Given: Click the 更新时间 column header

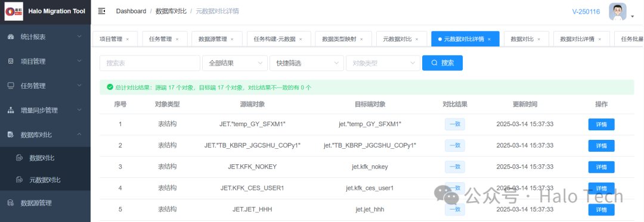Looking at the screenshot, I should click(x=525, y=104).
